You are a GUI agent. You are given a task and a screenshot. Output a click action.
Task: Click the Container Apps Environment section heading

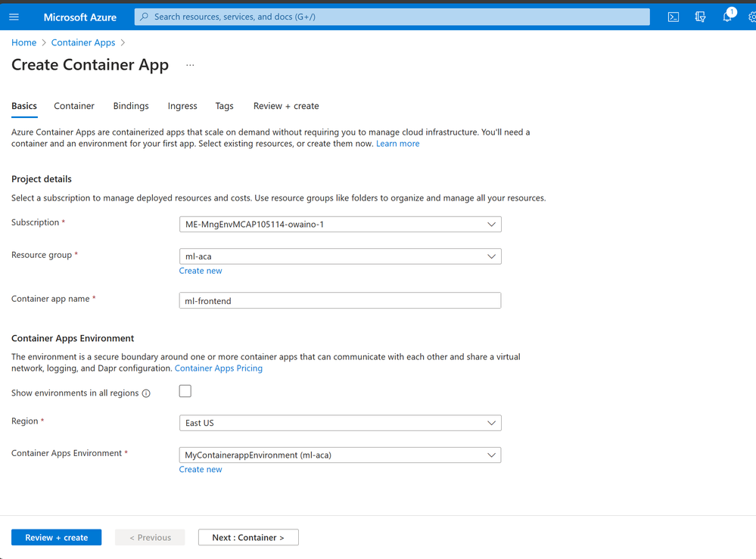point(73,338)
